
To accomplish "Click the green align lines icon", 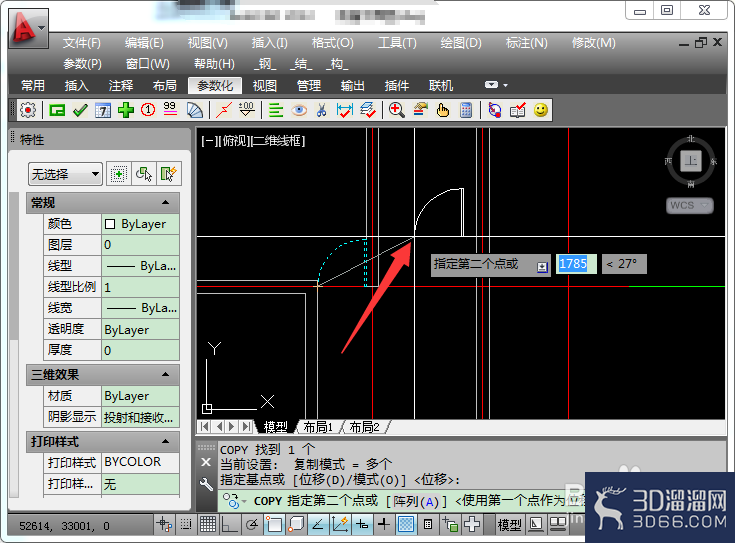I will coord(276,111).
